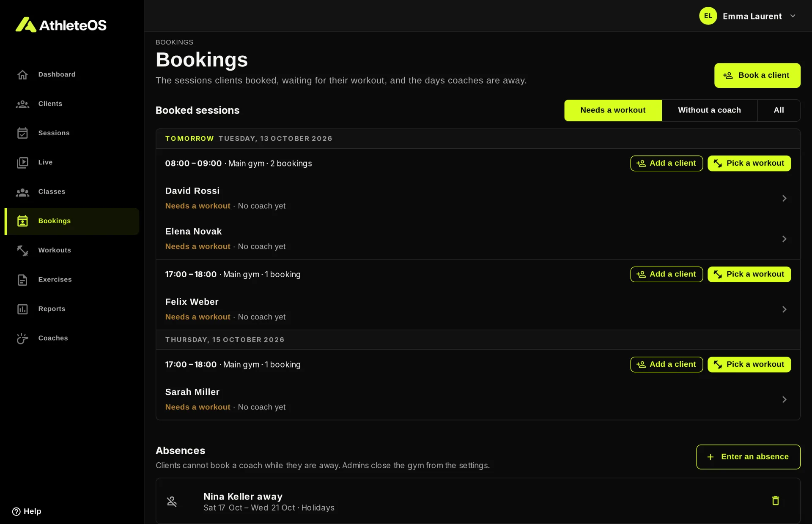Click the EL user avatar

click(708, 16)
